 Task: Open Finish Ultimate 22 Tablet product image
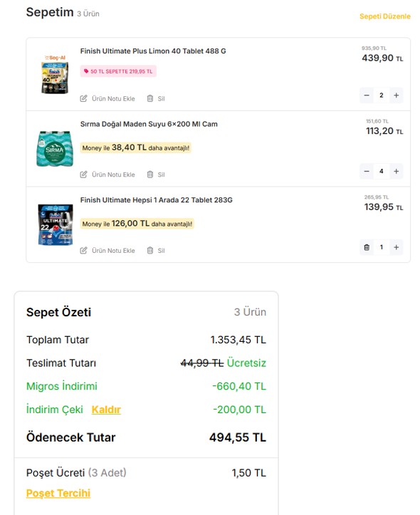coord(56,224)
